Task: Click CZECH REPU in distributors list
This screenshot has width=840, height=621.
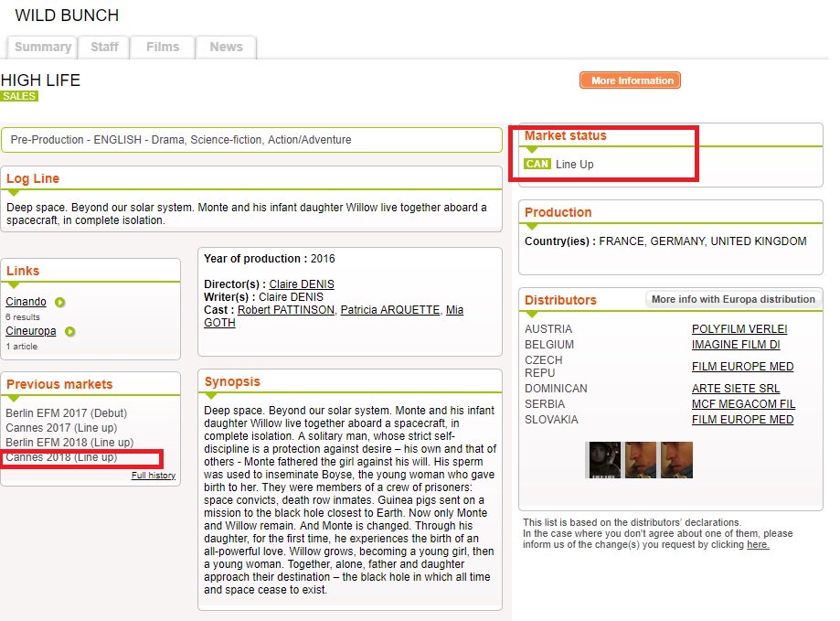Action: (544, 367)
